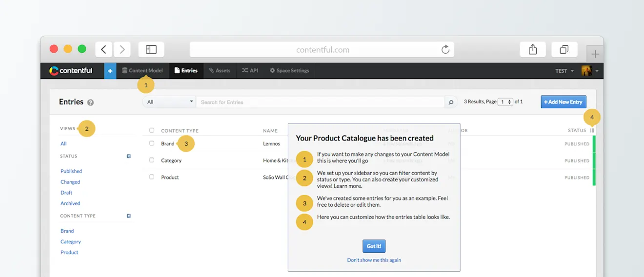This screenshot has height=277, width=644.
Task: Tick the select-all entries checkbox
Action: pos(152,130)
